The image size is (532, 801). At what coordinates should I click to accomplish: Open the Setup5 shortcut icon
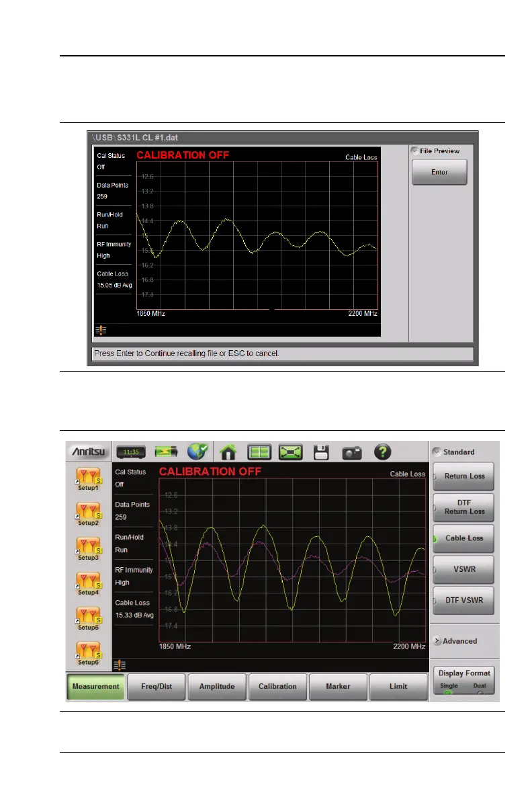pos(88,619)
